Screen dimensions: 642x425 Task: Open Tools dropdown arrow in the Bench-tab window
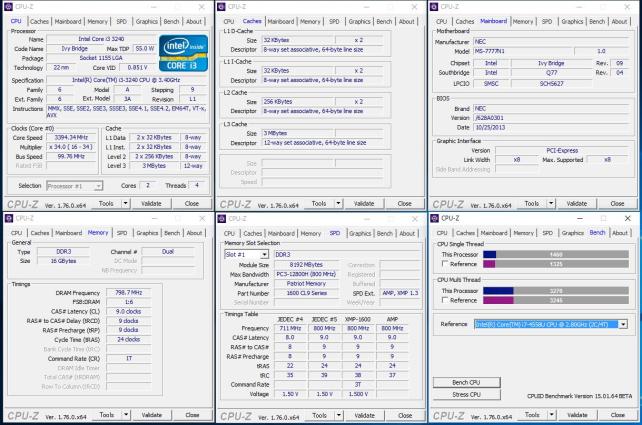tap(552, 415)
